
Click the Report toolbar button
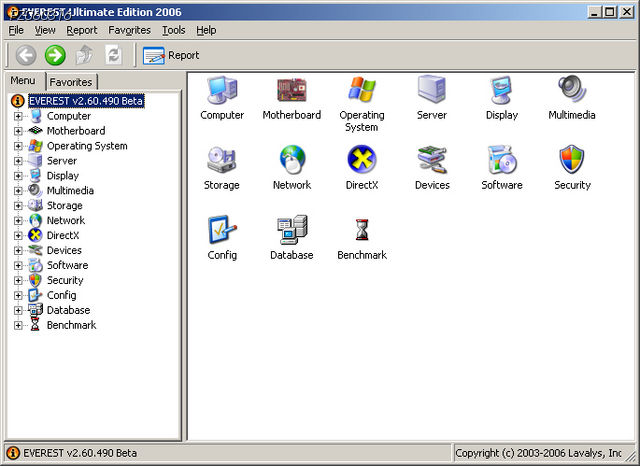tap(171, 55)
